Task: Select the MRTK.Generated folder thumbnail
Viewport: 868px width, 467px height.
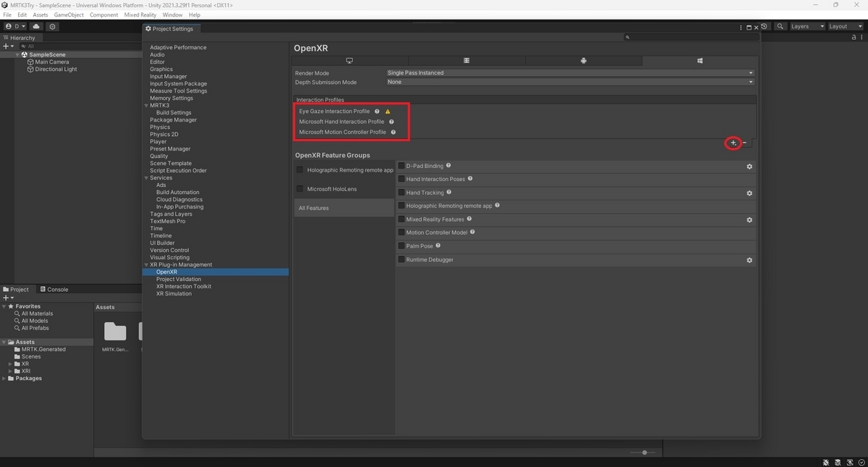Action: click(115, 332)
